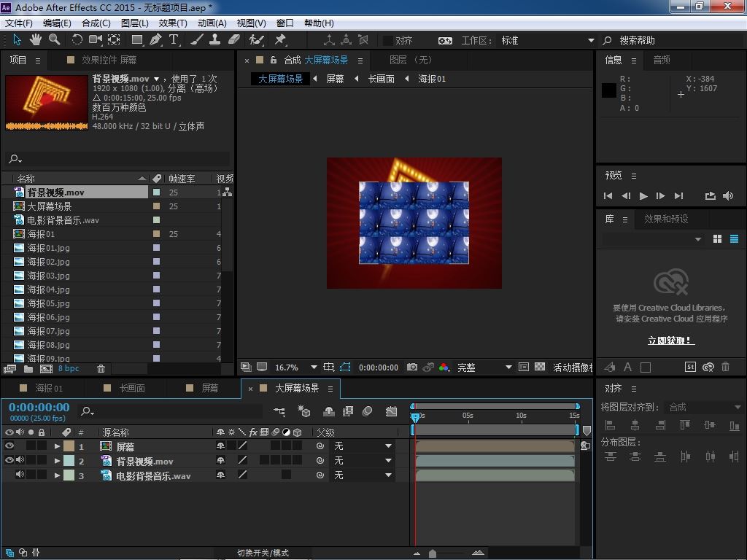Enable the 对齐 snapping checkbox

(x=388, y=41)
